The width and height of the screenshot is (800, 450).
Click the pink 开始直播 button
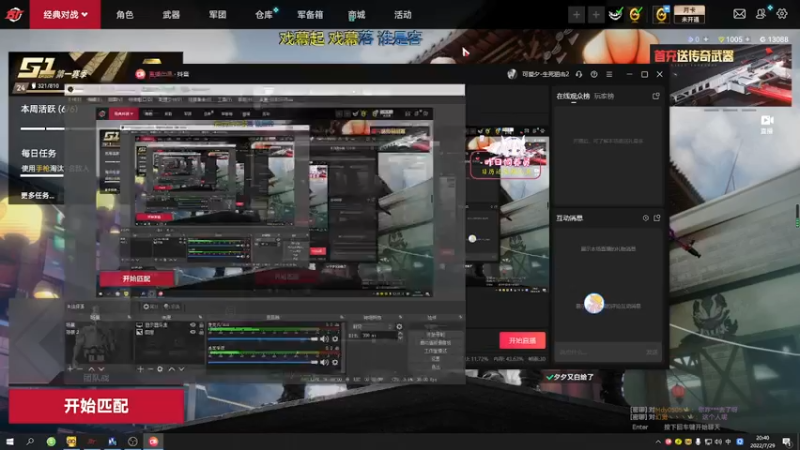point(522,340)
